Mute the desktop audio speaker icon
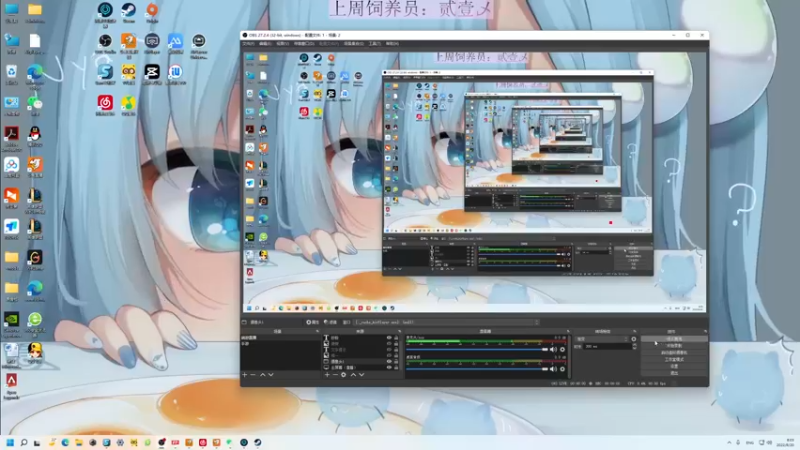Screen dimensions: 800x450 [x=553, y=369]
